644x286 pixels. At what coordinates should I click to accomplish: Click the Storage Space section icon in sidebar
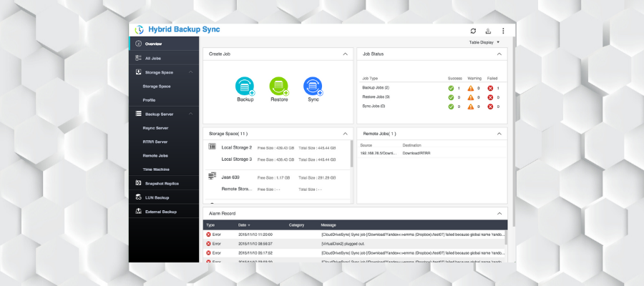138,71
